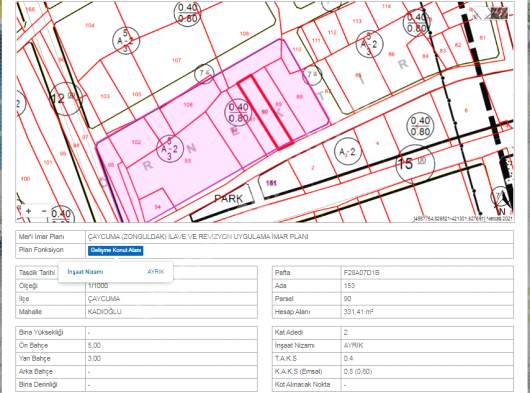Image resolution: width=530 pixels, height=393 pixels.
Task: Click the PARK label area on the map
Action: coord(228,199)
